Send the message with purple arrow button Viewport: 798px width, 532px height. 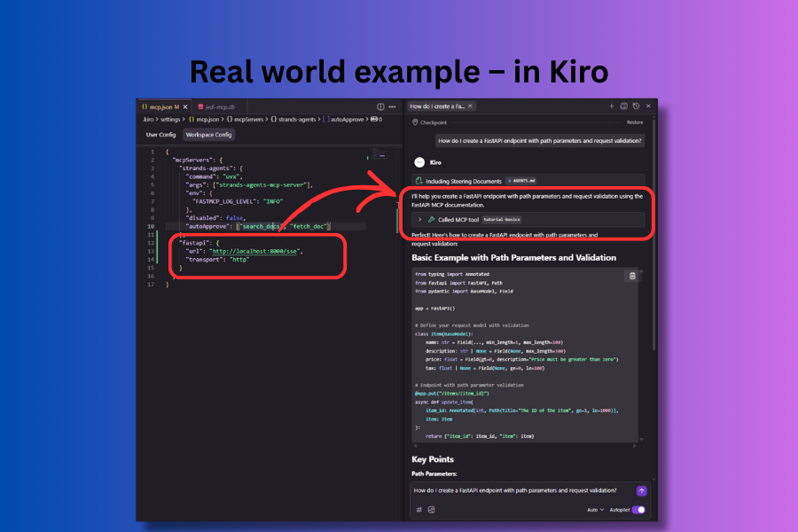[x=641, y=490]
